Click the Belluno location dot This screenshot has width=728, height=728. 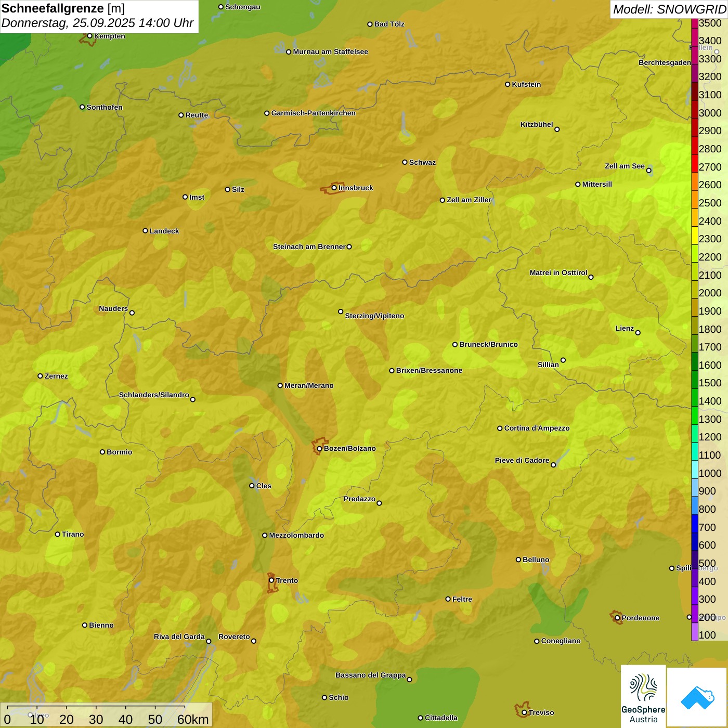click(518, 560)
